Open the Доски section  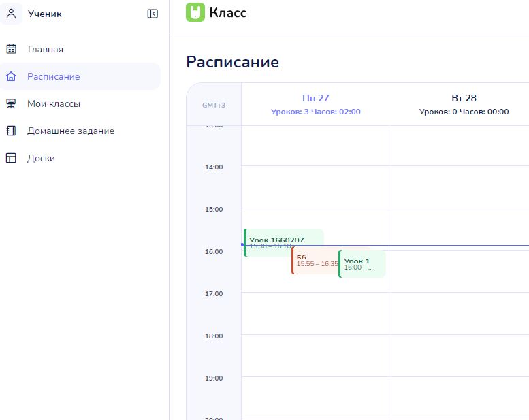click(x=80, y=158)
